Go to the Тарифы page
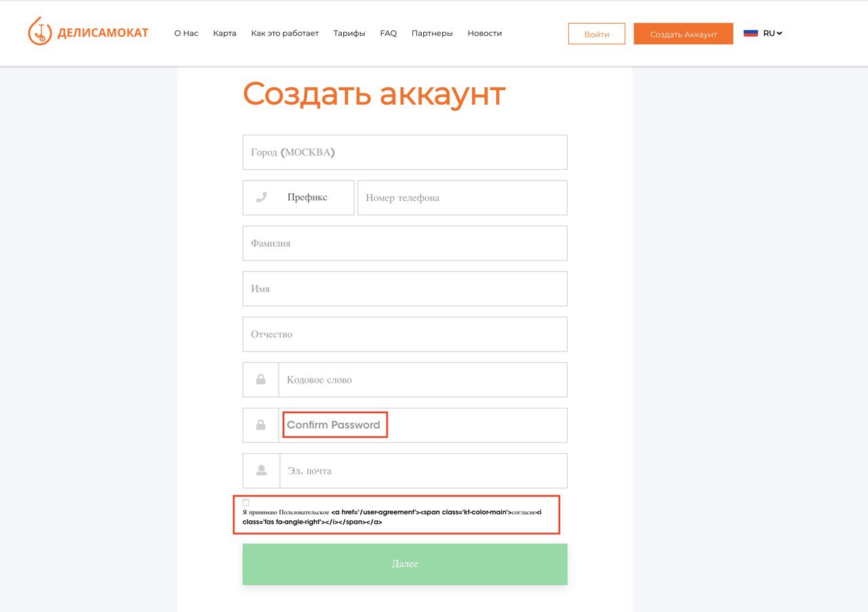 (349, 33)
